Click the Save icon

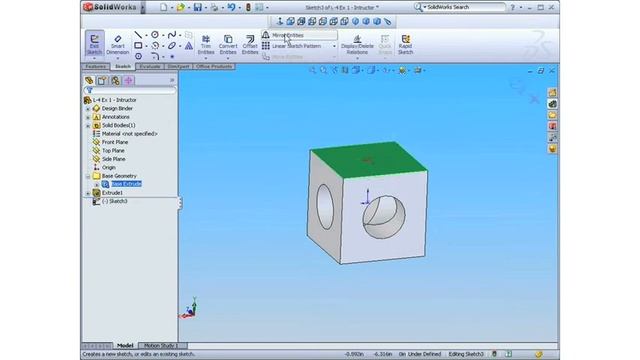(198, 7)
